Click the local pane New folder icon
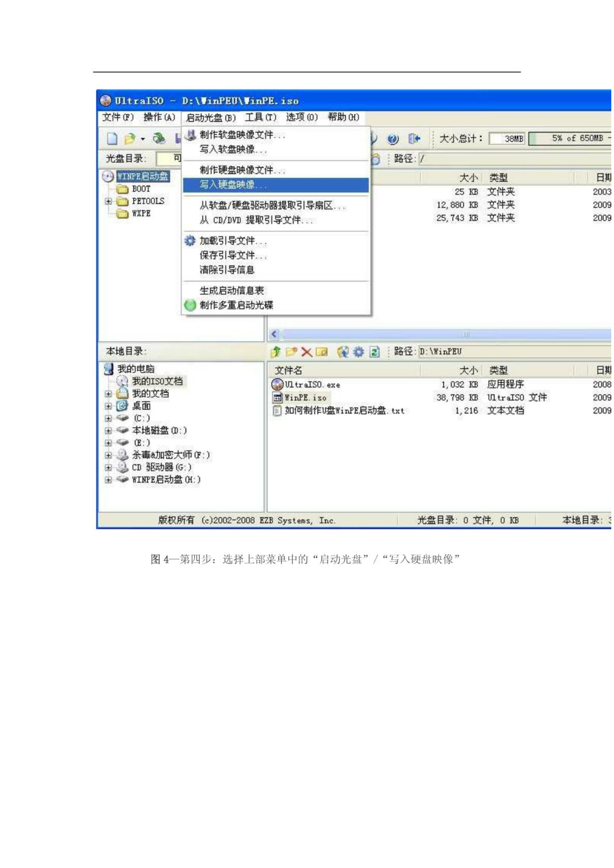614x868 pixels. click(292, 353)
